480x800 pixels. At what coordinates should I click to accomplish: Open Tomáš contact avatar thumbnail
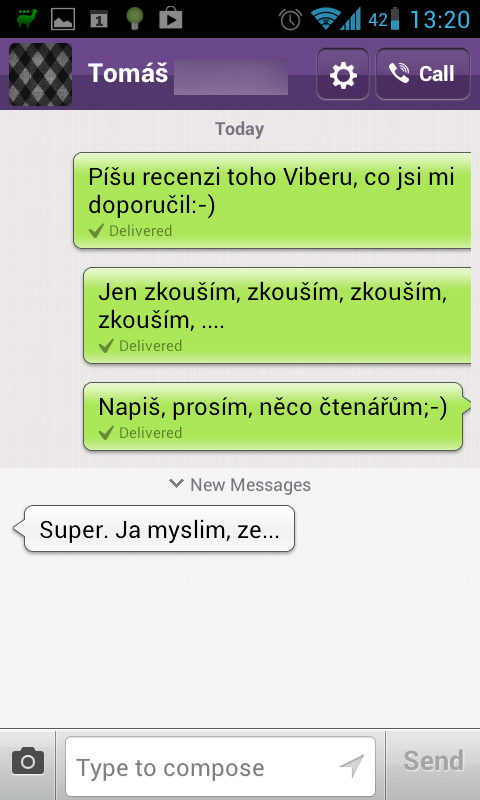pyautogui.click(x=40, y=74)
